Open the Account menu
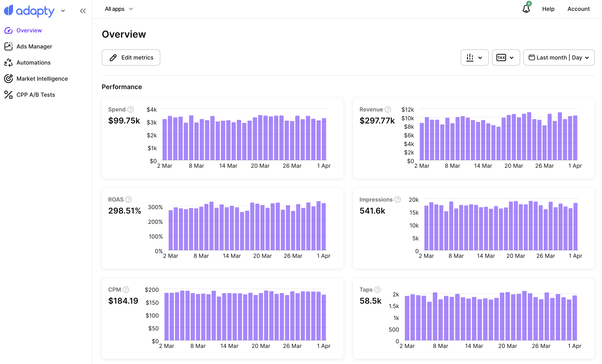Screen dimensions: 602x364 coord(578,9)
